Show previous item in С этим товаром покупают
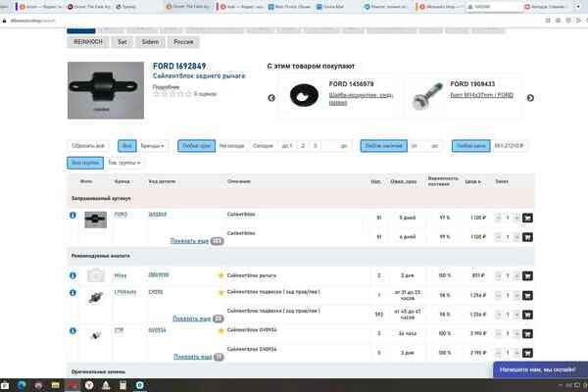This screenshot has height=392, width=588. (271, 98)
